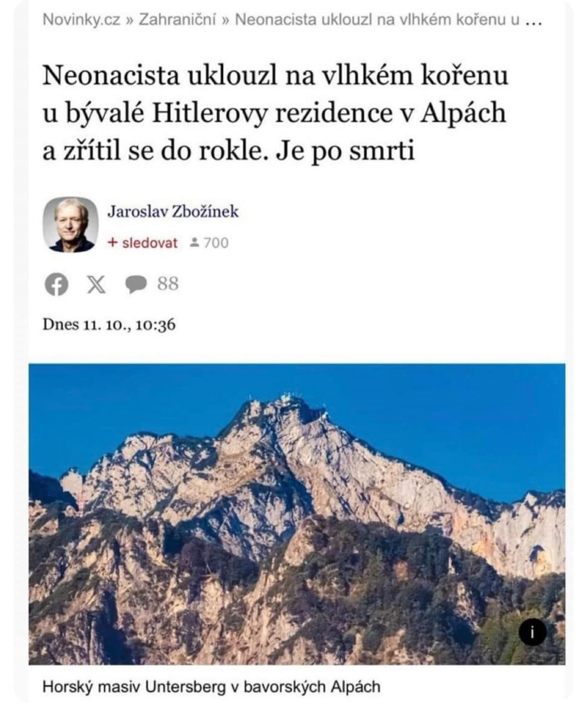Screen dimensions: 587x728
Task: Open comments via speech bubble icon
Action: click(136, 285)
